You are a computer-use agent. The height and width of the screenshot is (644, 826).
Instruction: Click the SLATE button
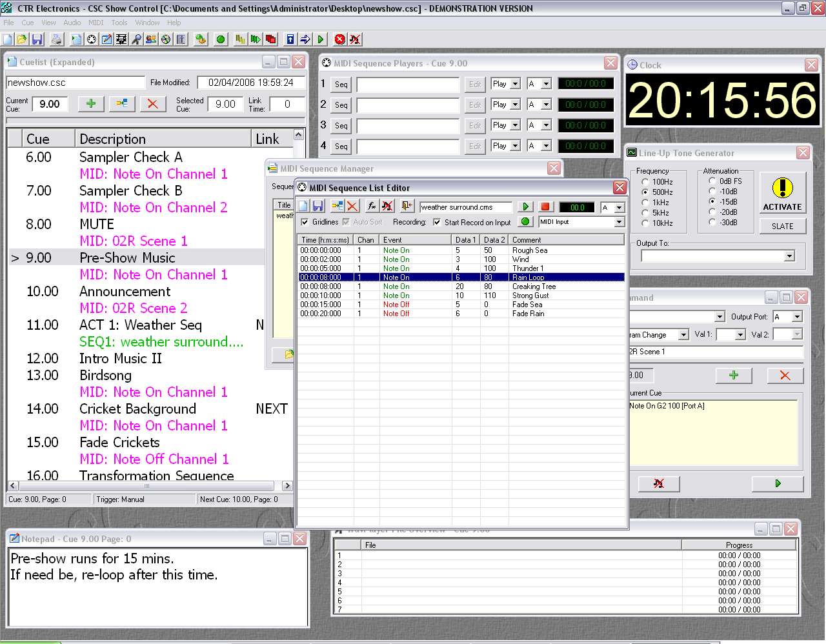click(782, 226)
